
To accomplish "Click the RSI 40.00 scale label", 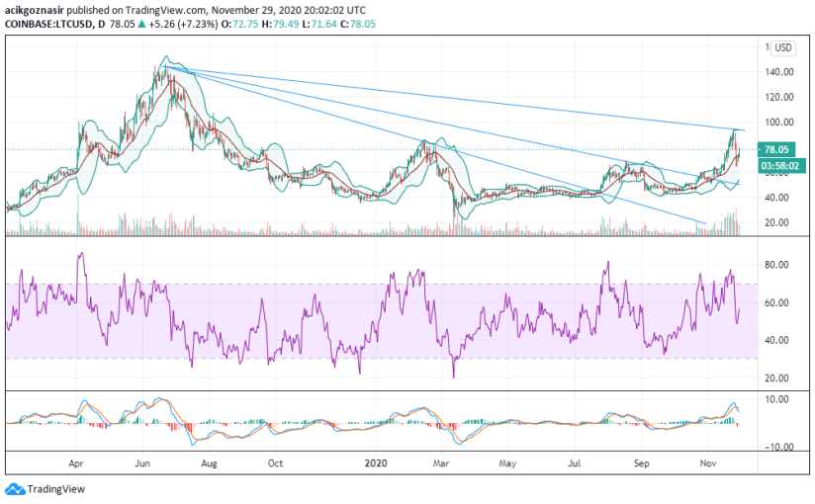I will tap(776, 340).
